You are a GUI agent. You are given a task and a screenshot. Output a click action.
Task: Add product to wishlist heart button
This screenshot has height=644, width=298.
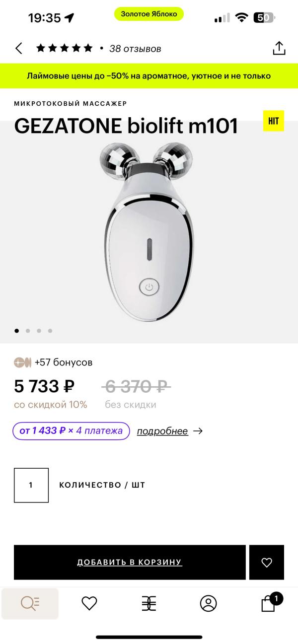(x=267, y=563)
